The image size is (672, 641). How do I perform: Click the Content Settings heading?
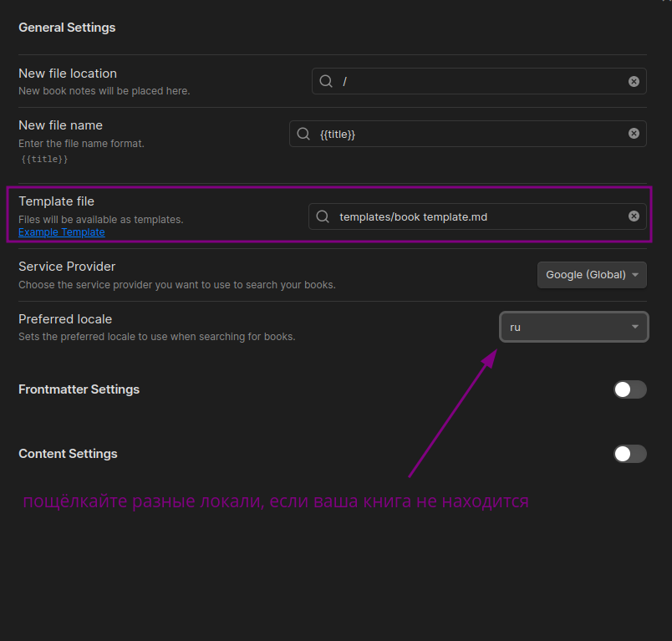click(68, 454)
